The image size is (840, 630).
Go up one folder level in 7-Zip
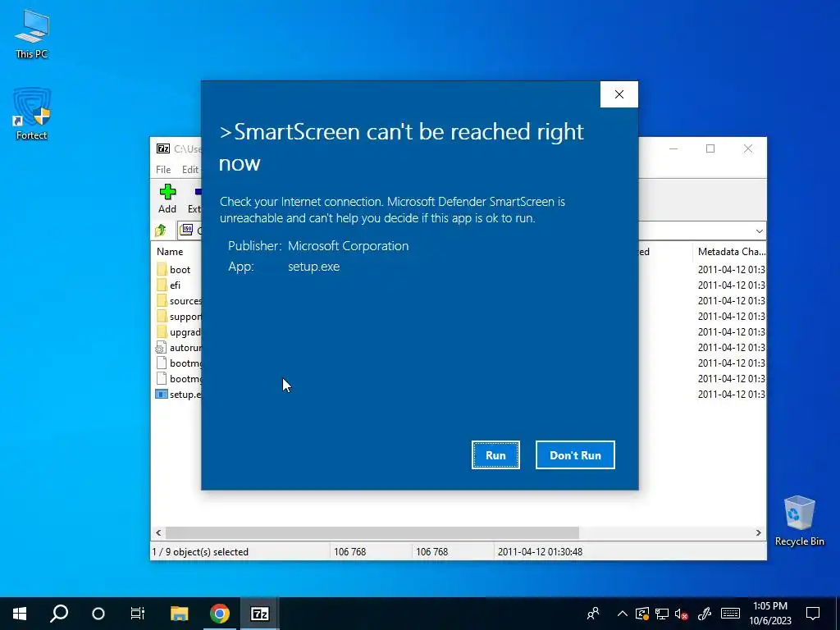tap(161, 231)
